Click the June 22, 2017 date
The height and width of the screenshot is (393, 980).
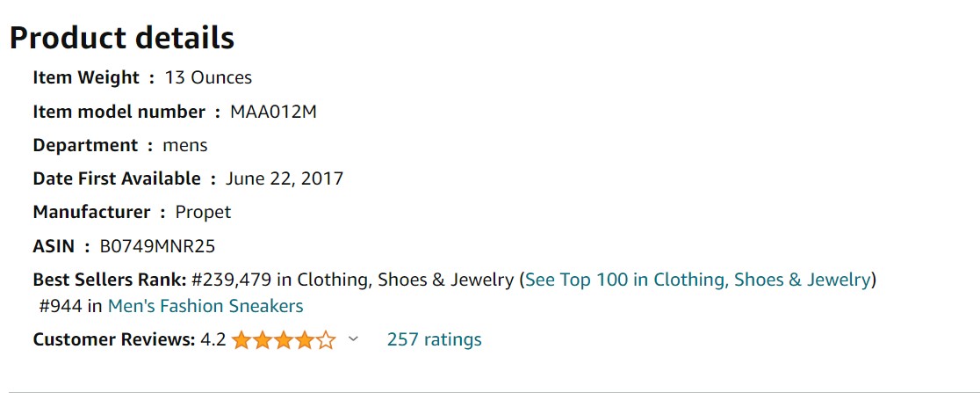(285, 179)
